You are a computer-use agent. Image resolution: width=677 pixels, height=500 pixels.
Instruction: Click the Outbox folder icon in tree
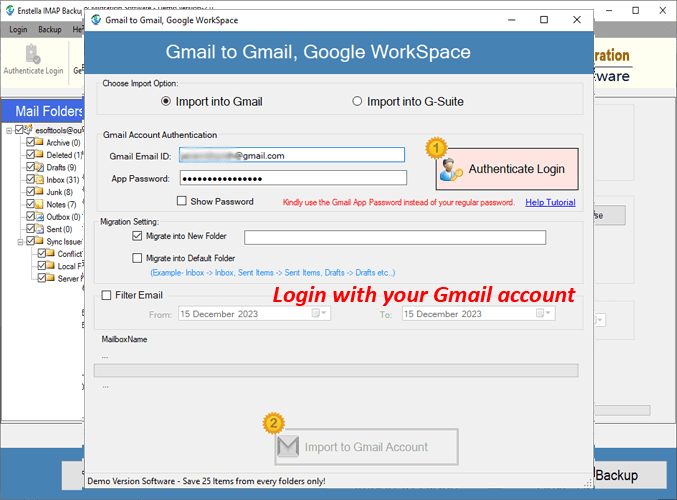tap(39, 216)
